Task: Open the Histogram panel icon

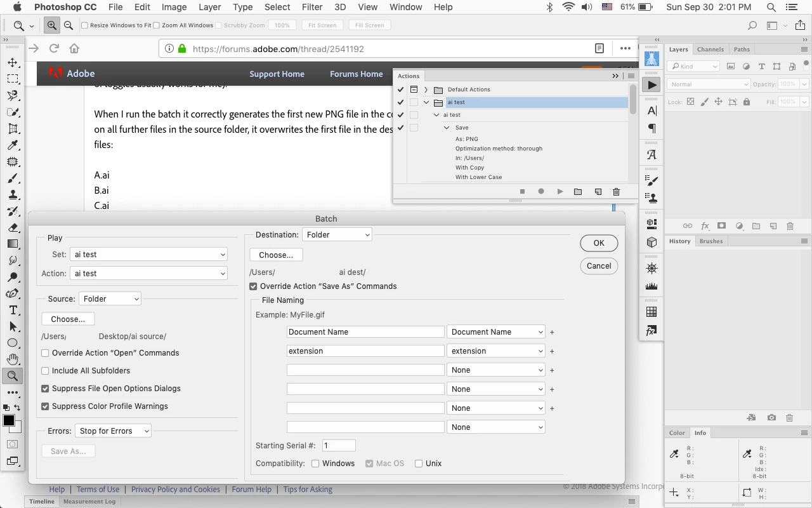Action: pos(652,286)
